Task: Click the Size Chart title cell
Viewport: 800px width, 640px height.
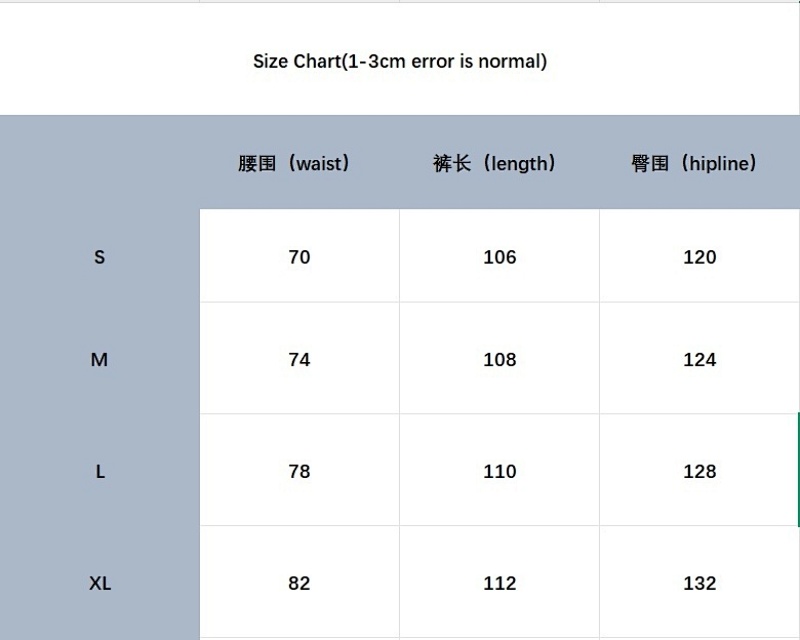Action: coord(399,60)
